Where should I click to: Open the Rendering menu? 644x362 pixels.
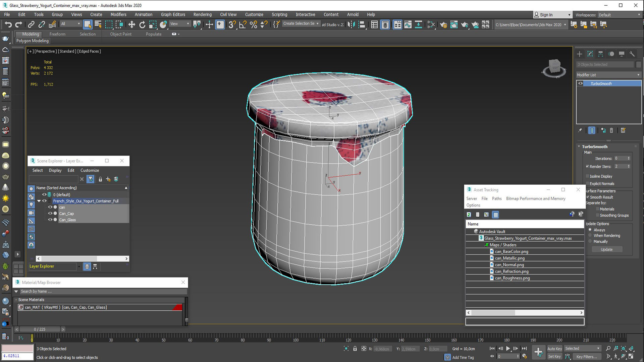click(202, 14)
